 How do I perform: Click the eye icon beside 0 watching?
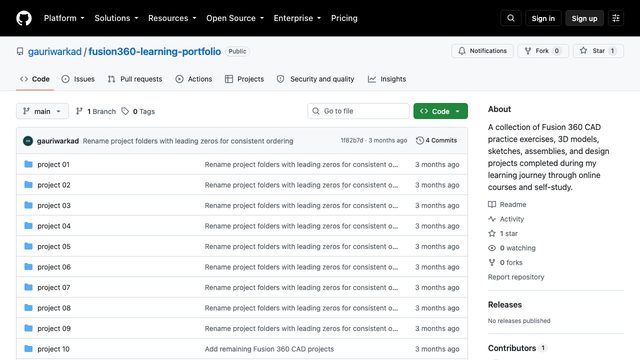click(492, 248)
